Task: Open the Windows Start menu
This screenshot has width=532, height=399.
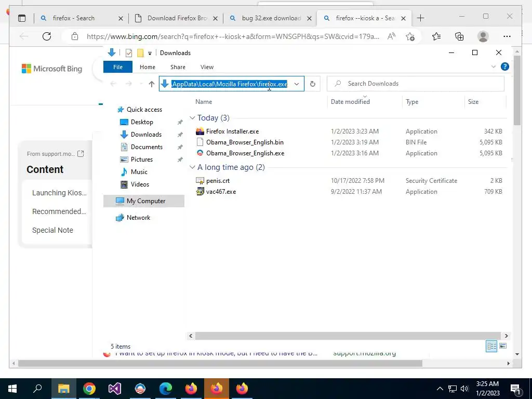Action: 12,389
